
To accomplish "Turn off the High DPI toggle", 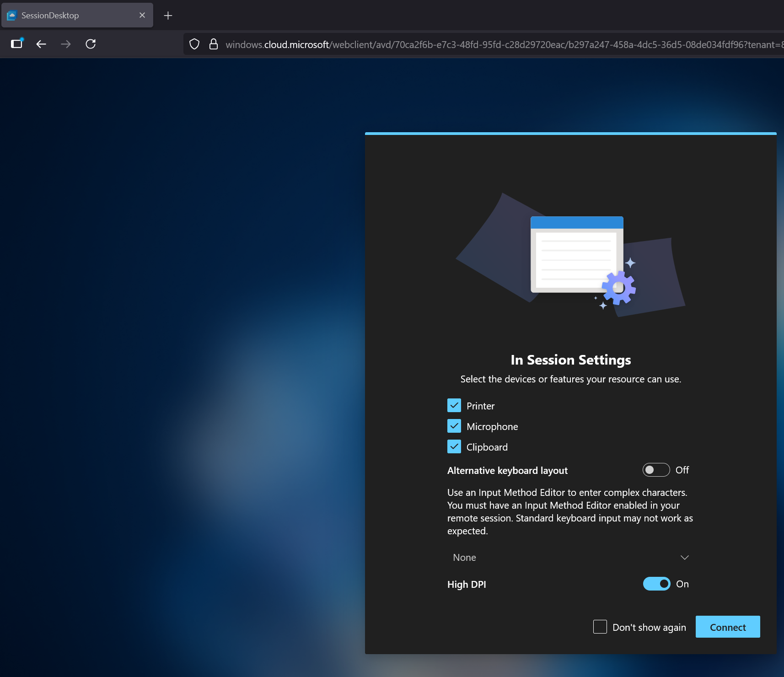I will tap(656, 584).
